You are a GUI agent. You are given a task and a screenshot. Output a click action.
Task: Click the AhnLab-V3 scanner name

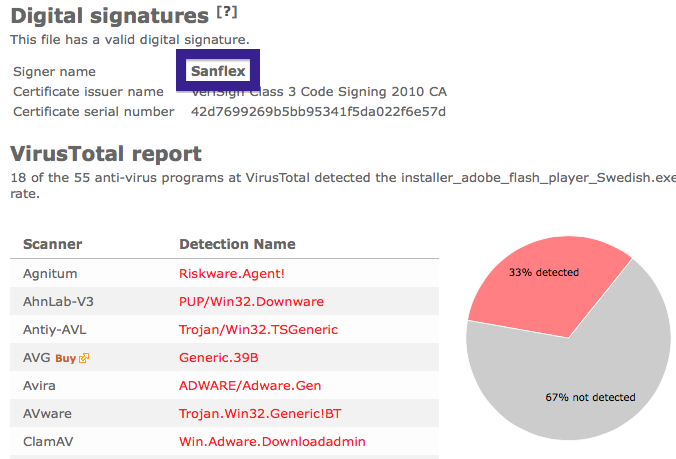pyautogui.click(x=58, y=302)
